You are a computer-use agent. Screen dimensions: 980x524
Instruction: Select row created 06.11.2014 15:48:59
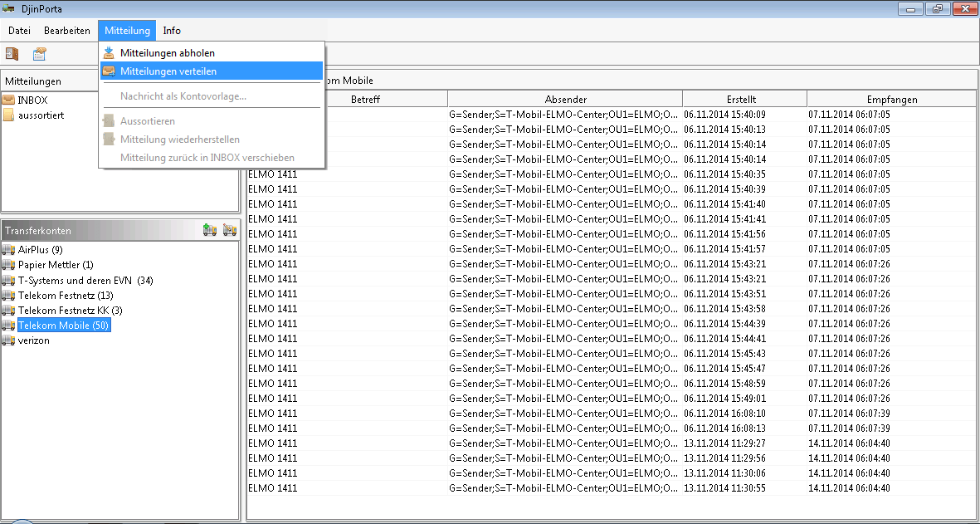pos(612,384)
